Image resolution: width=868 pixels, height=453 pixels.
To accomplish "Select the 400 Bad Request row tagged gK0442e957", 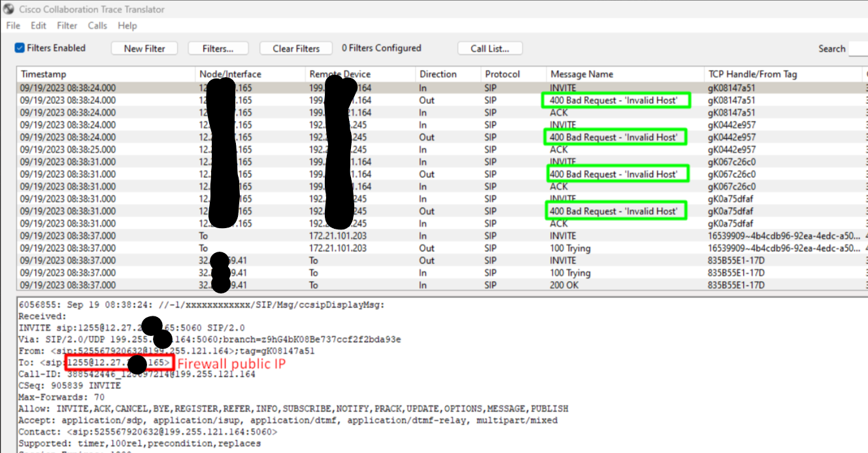I will click(442, 137).
